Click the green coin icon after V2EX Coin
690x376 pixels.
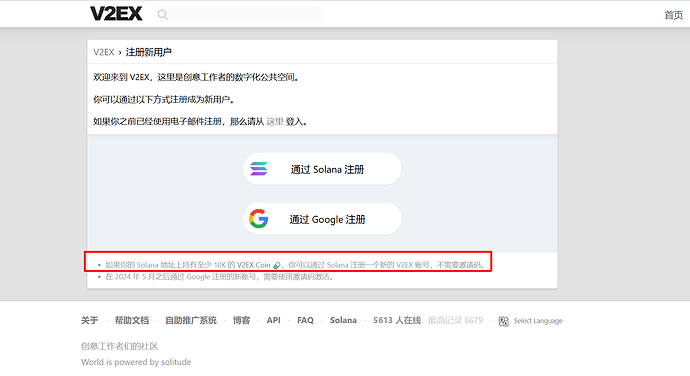276,265
